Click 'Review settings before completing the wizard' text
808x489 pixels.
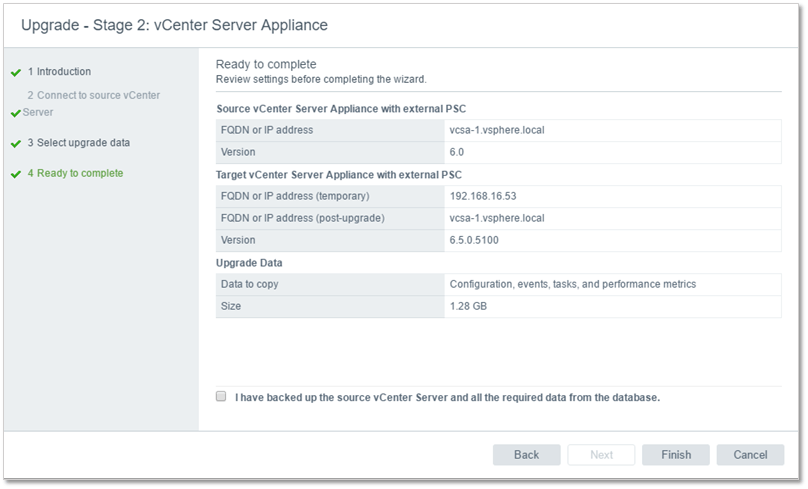(321, 79)
